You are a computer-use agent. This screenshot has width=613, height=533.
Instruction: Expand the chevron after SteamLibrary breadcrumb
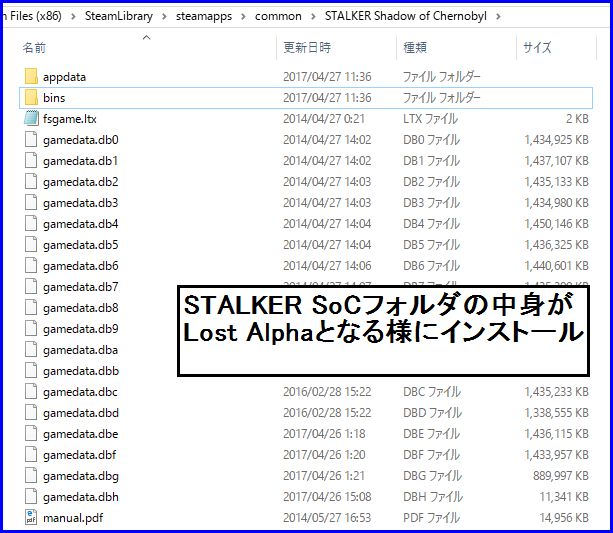(164, 17)
